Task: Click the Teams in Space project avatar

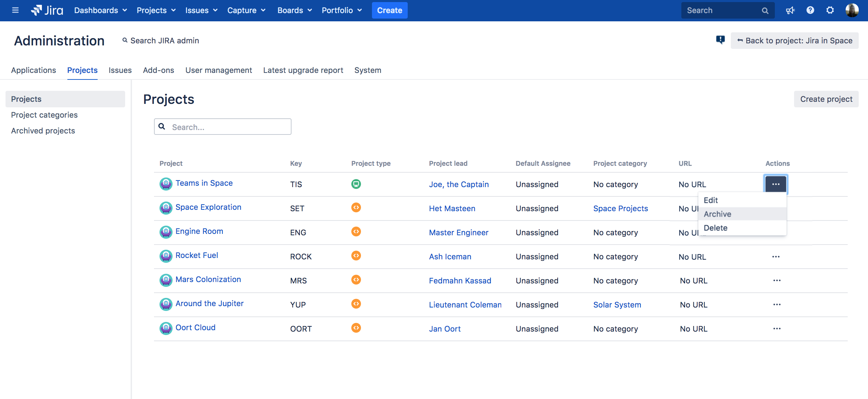Action: tap(166, 184)
